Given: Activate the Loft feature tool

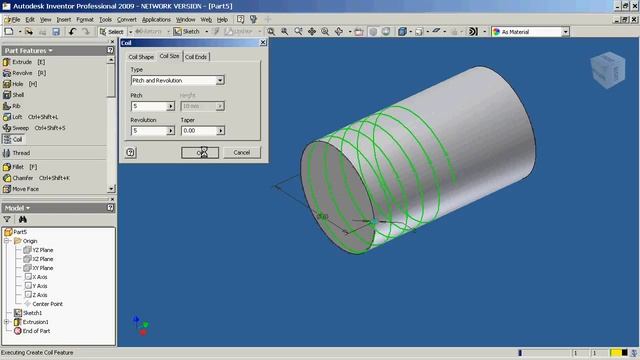Looking at the screenshot, I should 30,117.
